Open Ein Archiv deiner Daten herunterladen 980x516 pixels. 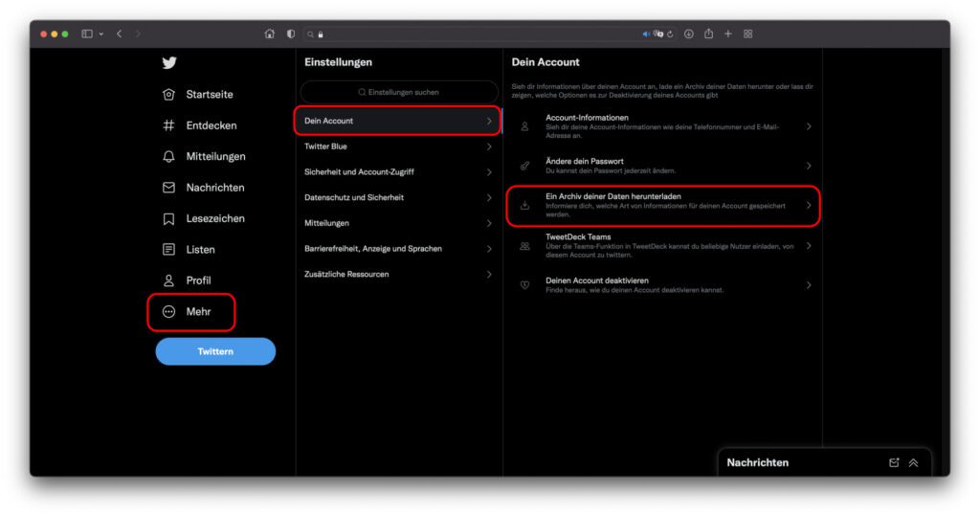pyautogui.click(x=662, y=205)
